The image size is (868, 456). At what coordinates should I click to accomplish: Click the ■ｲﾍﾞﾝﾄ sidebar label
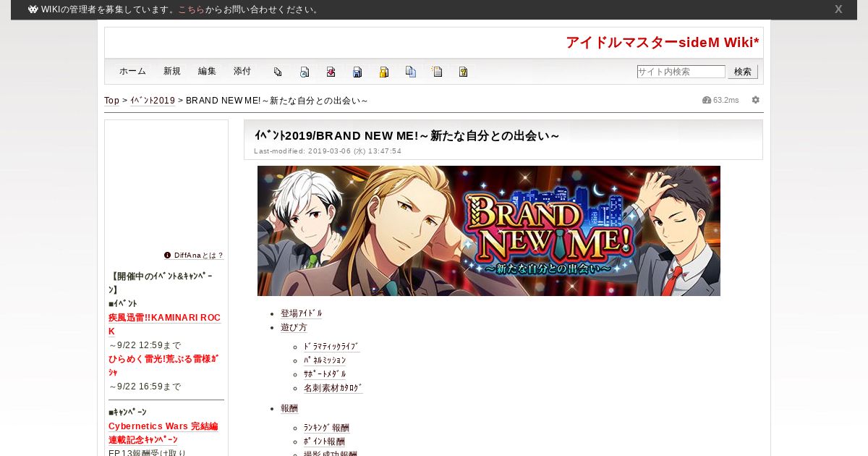coord(123,303)
